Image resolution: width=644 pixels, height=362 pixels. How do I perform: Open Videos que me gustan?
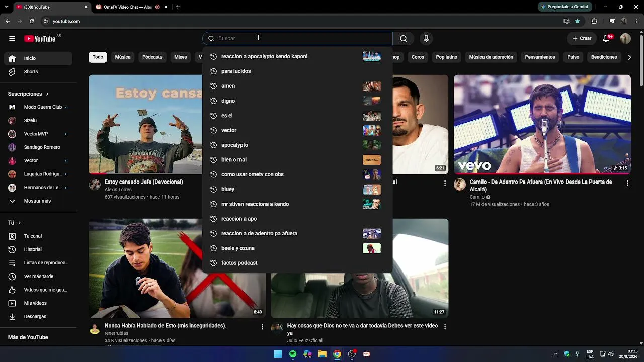coord(38,290)
